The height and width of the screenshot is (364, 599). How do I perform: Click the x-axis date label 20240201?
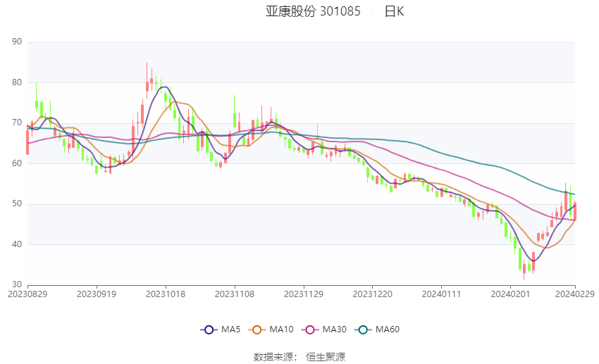[510, 294]
